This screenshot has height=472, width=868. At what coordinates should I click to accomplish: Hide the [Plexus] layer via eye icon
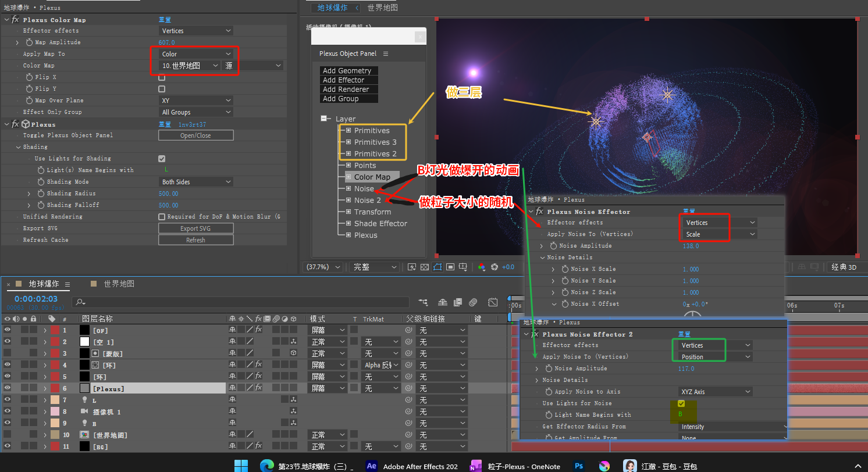click(x=8, y=388)
